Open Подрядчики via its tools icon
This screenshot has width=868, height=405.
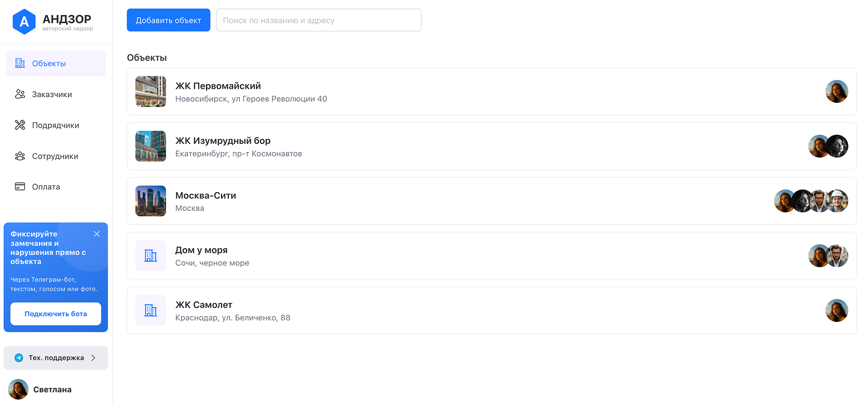(x=20, y=125)
